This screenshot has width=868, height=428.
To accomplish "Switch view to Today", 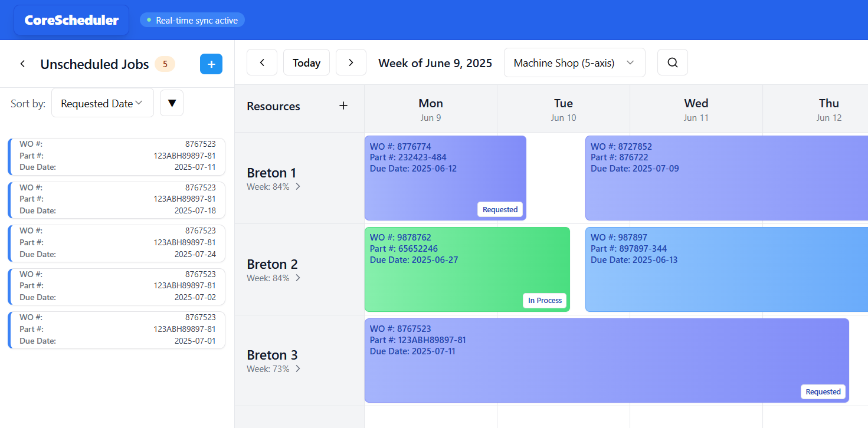I will click(306, 62).
